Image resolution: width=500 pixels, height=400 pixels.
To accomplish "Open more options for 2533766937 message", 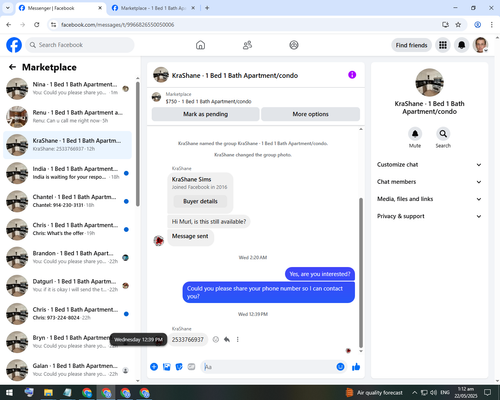I will click(237, 339).
